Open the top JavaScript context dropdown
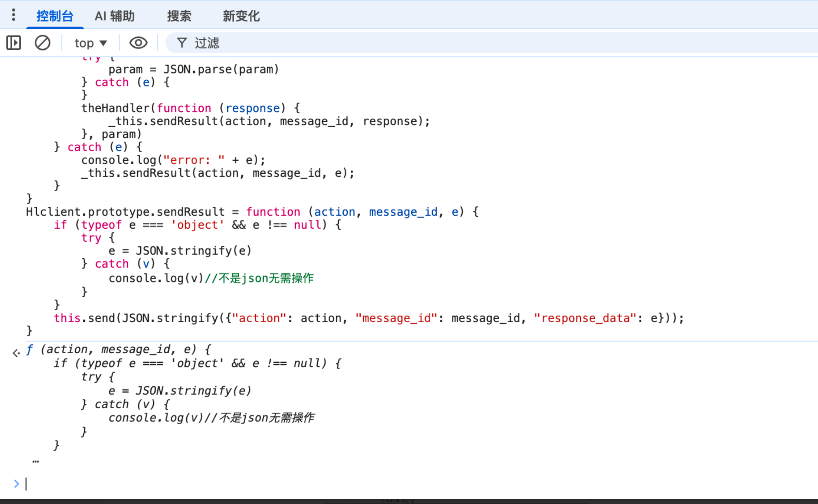The height and width of the screenshot is (504, 818). pyautogui.click(x=91, y=43)
